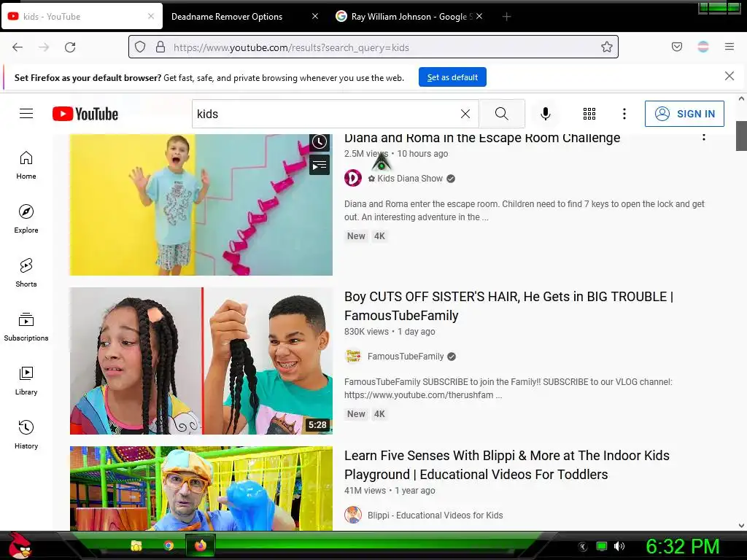This screenshot has height=560, width=747.
Task: Open the Deadname Remover extension icon
Action: (x=703, y=47)
